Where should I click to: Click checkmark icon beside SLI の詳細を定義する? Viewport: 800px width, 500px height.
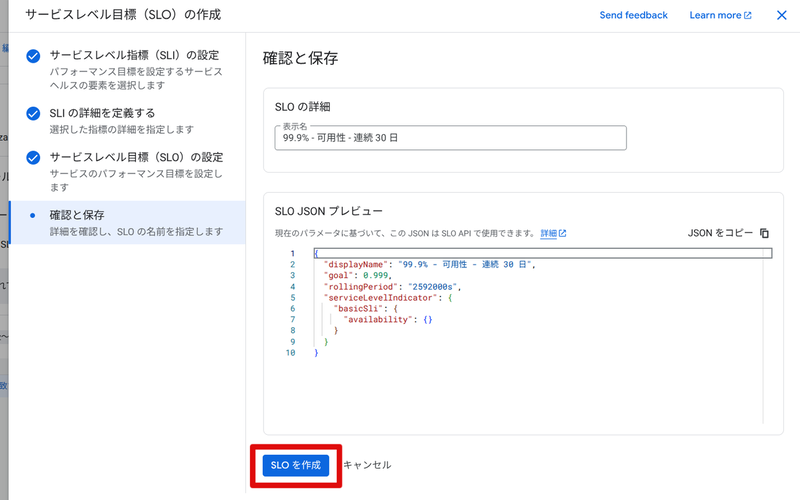click(33, 113)
